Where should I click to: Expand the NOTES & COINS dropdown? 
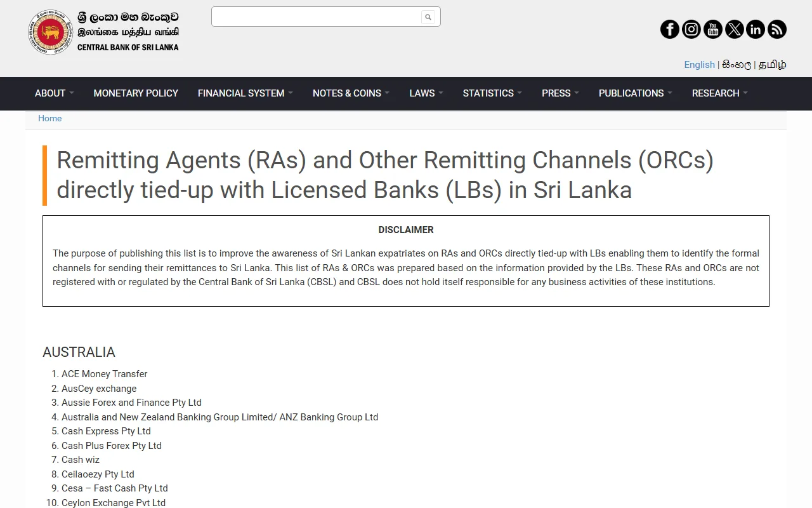point(351,93)
